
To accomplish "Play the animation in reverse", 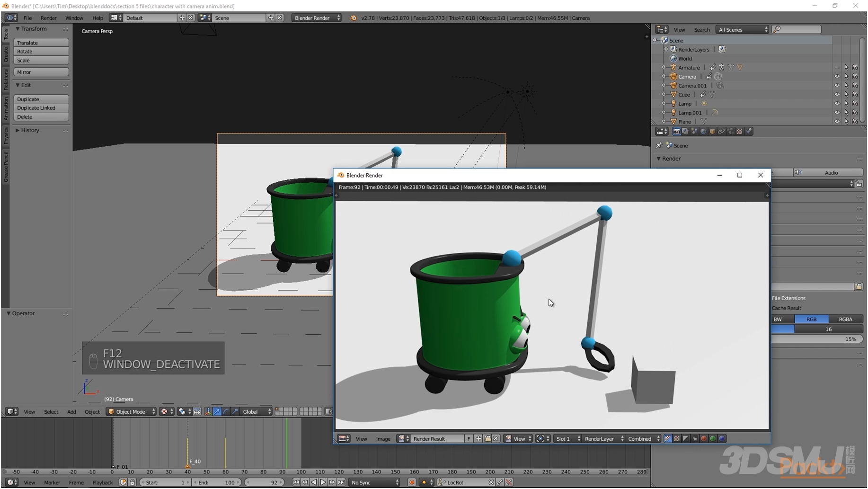I will click(314, 482).
